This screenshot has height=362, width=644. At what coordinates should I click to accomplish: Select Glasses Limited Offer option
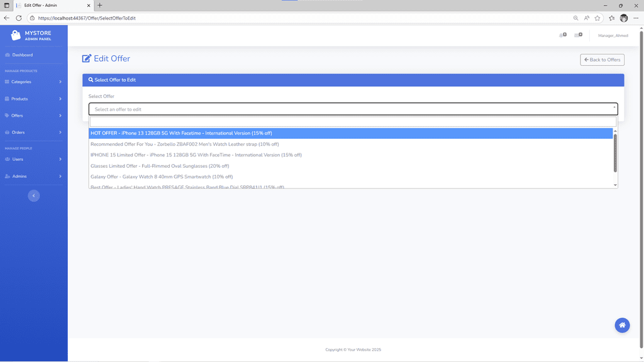(351, 166)
